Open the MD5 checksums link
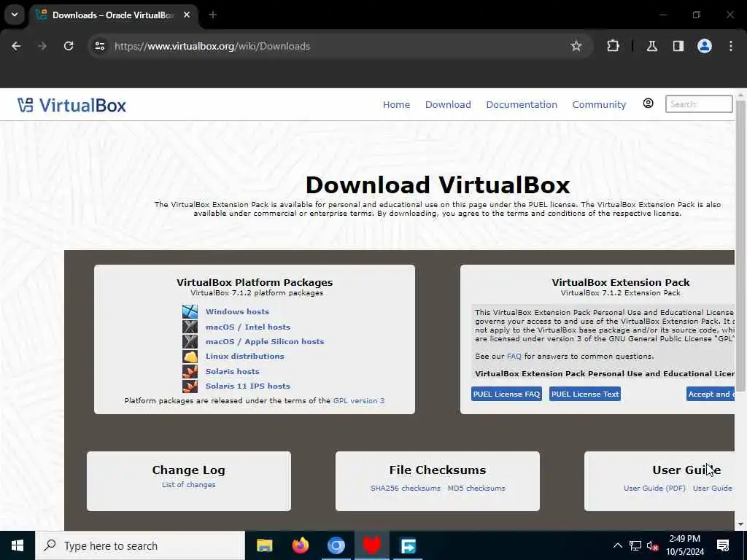 [x=476, y=488]
